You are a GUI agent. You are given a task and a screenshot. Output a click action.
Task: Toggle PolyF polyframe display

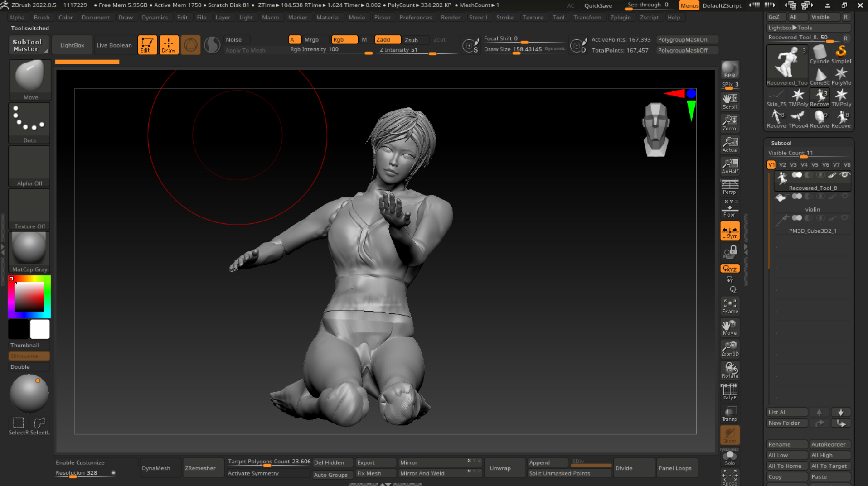(x=729, y=392)
